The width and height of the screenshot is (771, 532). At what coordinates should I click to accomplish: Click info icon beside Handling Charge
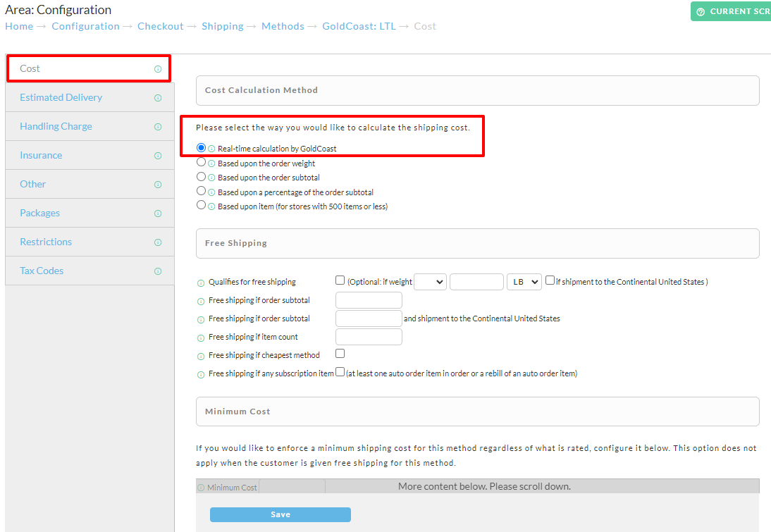click(158, 127)
